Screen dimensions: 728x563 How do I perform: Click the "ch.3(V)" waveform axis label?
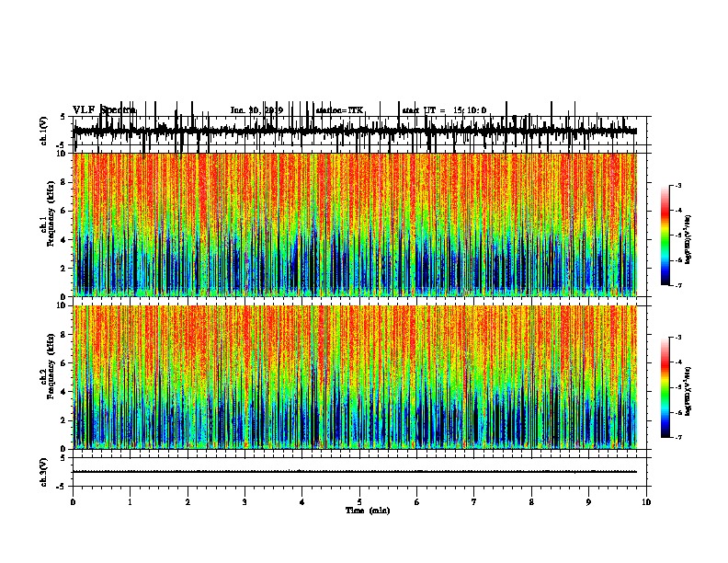[x=43, y=472]
